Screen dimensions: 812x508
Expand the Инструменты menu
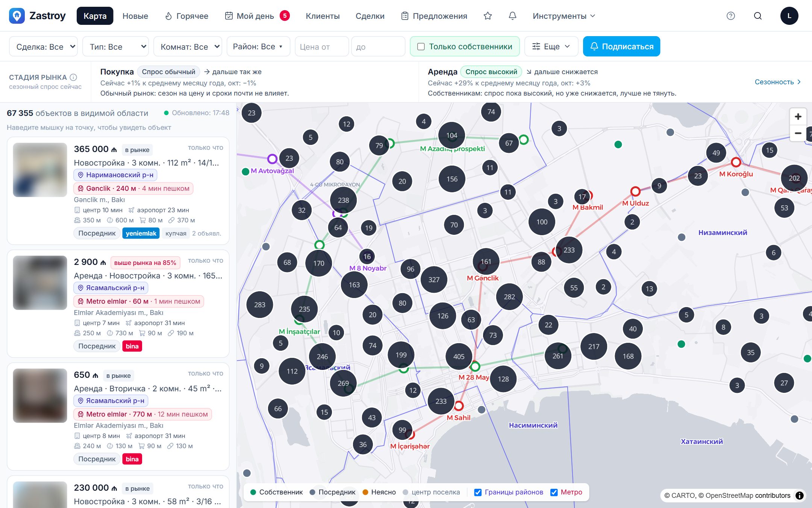pyautogui.click(x=564, y=16)
